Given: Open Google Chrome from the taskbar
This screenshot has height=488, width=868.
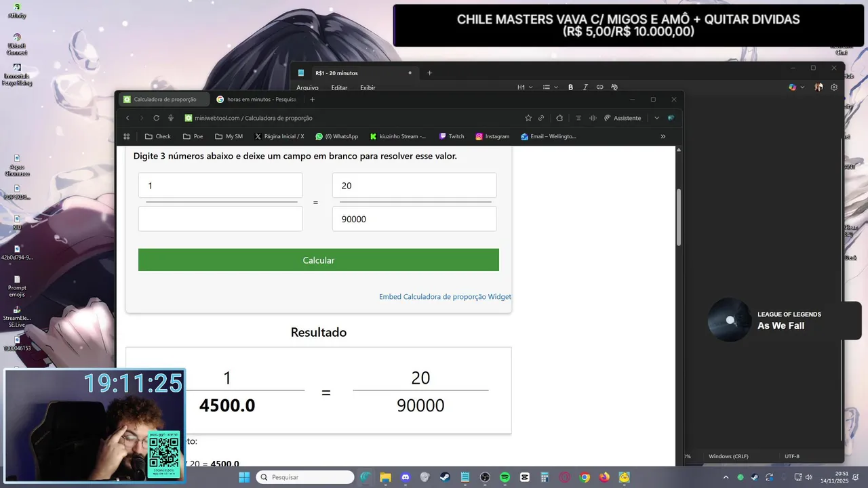Looking at the screenshot, I should [585, 477].
